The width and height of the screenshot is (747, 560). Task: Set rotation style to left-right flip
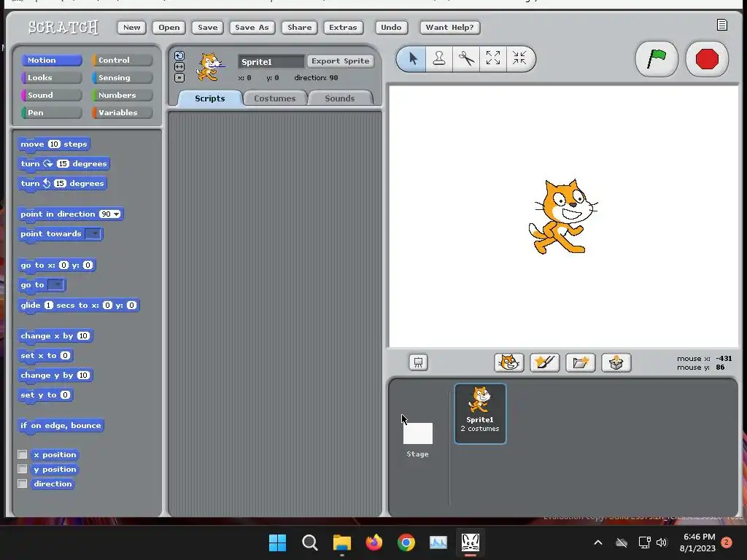179,66
